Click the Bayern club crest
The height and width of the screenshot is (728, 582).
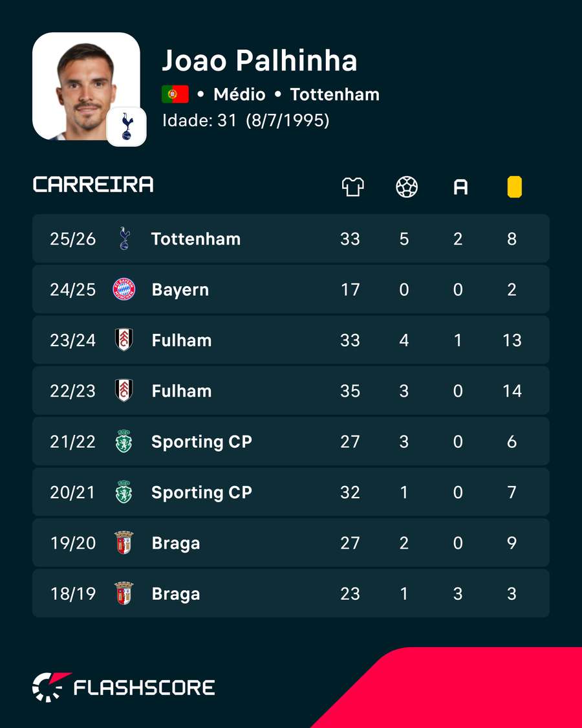(x=124, y=289)
